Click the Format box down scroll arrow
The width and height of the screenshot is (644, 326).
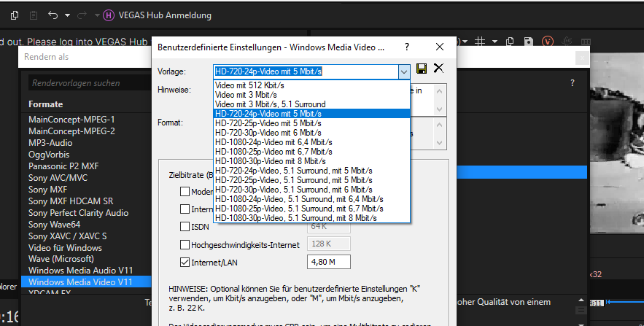coord(440,143)
